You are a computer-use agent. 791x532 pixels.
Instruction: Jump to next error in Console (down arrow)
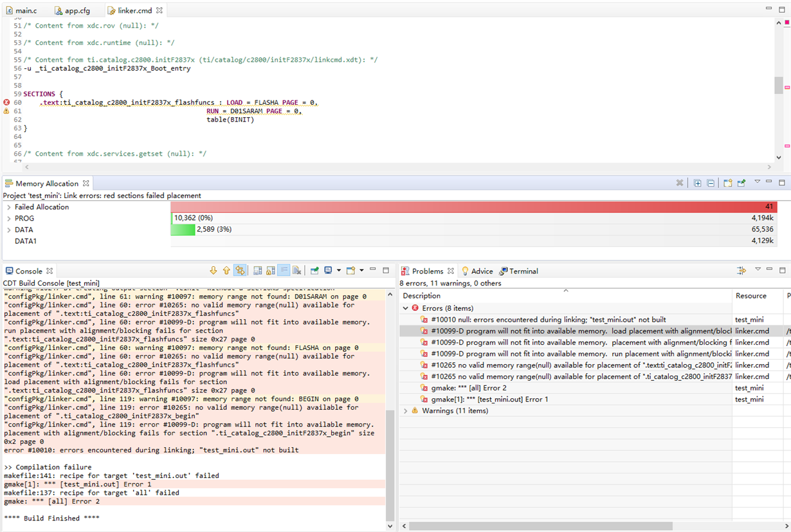click(214, 271)
